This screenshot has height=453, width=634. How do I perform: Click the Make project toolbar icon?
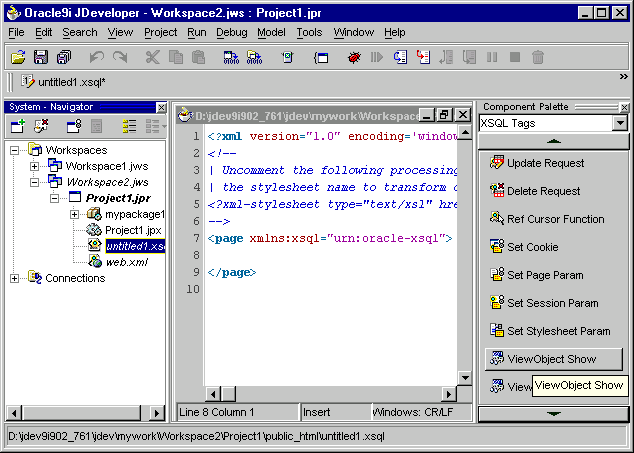coord(231,57)
